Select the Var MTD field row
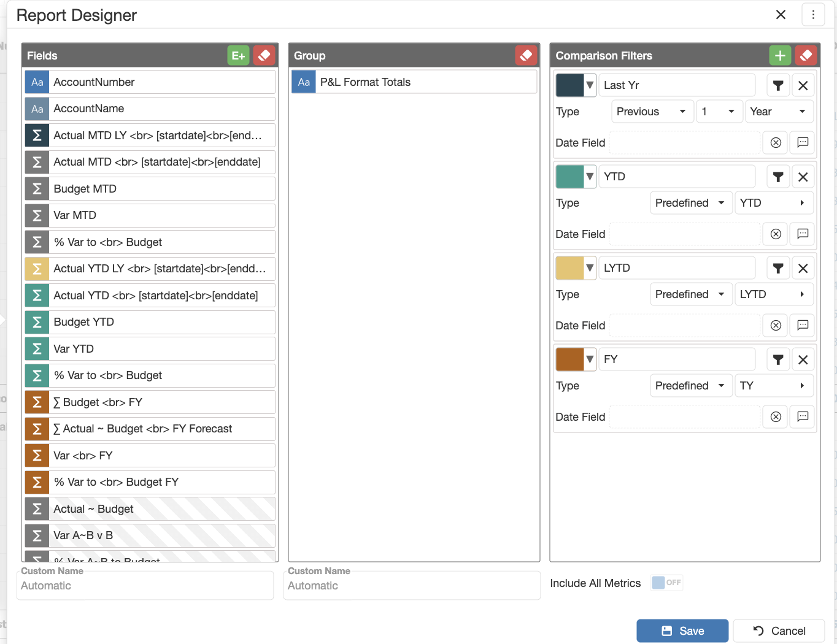The width and height of the screenshot is (837, 644). (150, 215)
